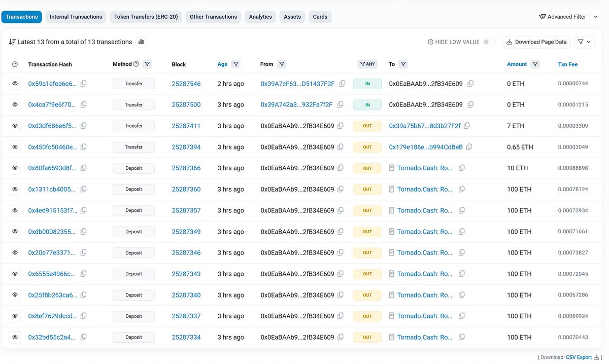Open the Cards tab
This screenshot has height=364, width=609.
point(320,17)
